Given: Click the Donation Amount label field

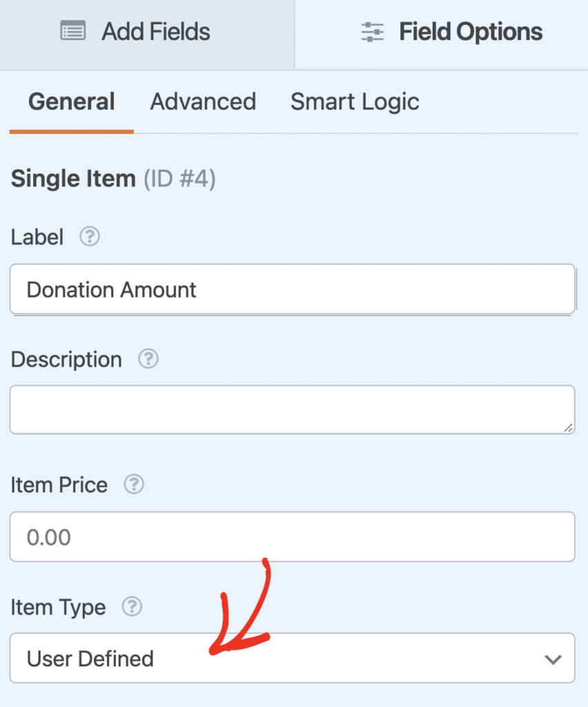Looking at the screenshot, I should tap(293, 290).
